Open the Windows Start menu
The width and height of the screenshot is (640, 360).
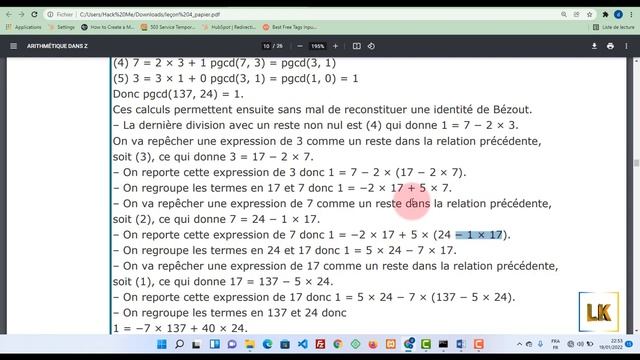(x=162, y=344)
